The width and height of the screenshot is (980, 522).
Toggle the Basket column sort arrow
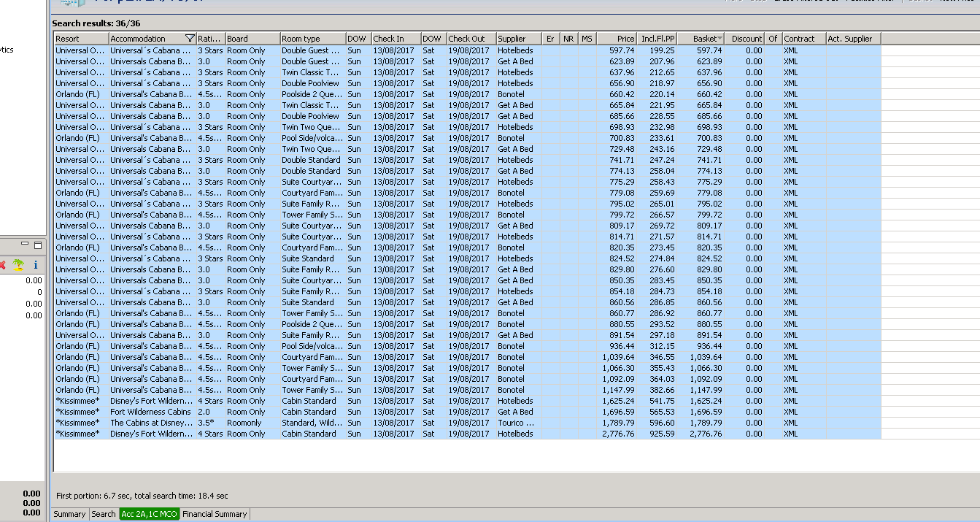[x=720, y=39]
